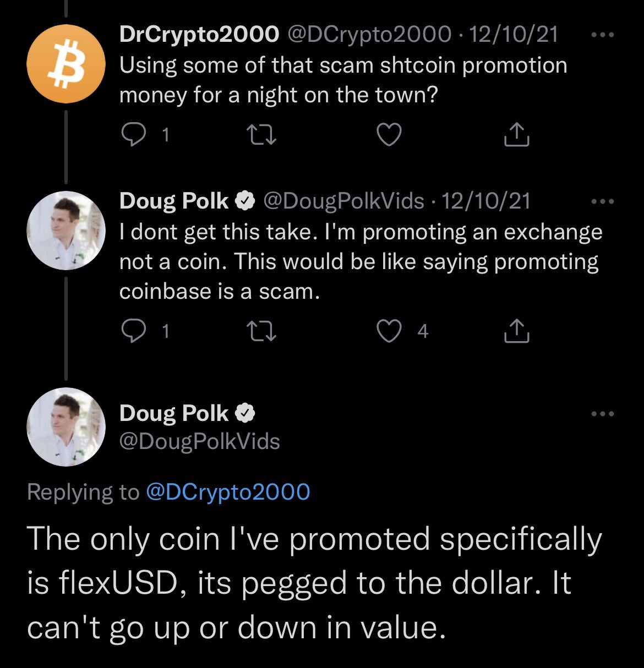Retweet DrCrypto2000's scam shtcoin tweet

point(260,134)
